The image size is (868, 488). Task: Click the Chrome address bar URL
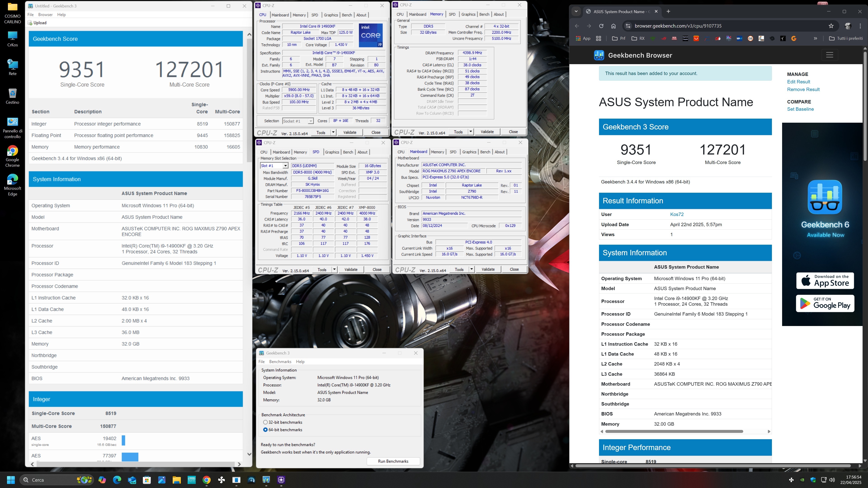pyautogui.click(x=678, y=26)
